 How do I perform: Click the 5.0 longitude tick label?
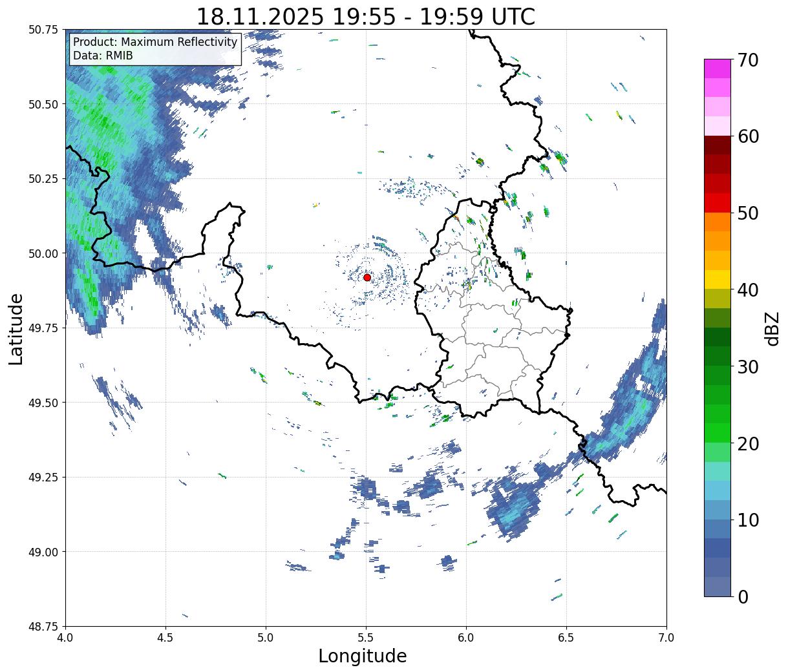[x=266, y=638]
